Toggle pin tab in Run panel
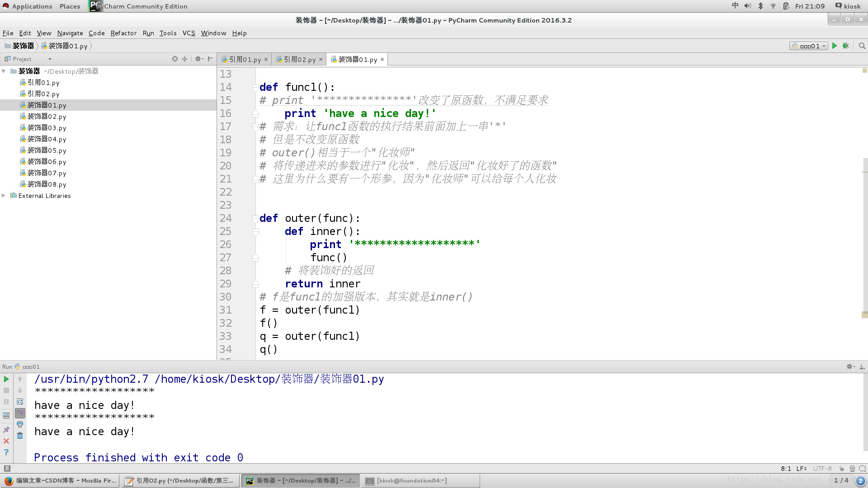Screen dimensions: 868x488 [6, 430]
